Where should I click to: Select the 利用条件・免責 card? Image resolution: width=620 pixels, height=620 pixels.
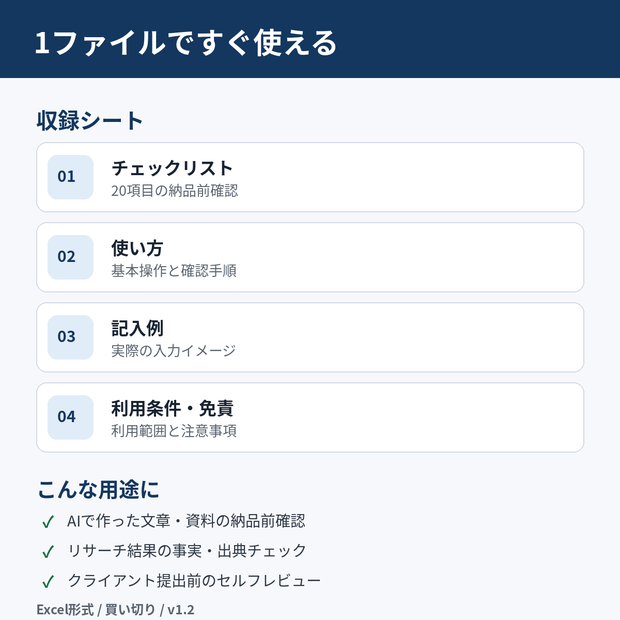(310, 417)
